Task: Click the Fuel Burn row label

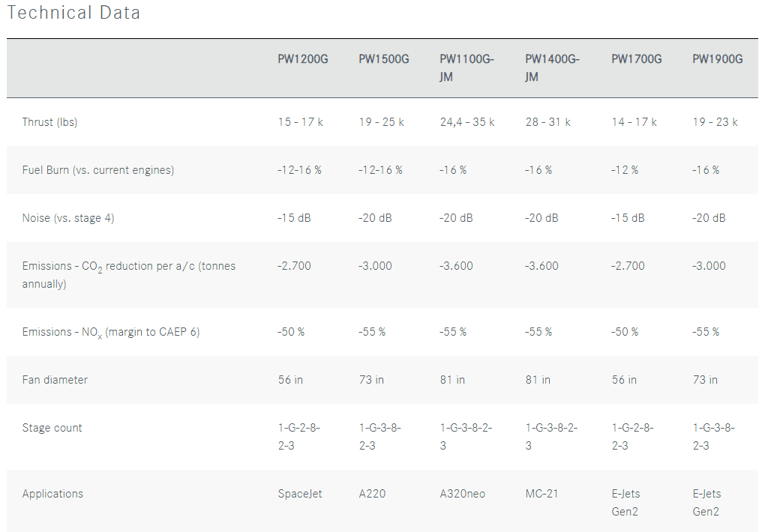Action: [x=98, y=170]
